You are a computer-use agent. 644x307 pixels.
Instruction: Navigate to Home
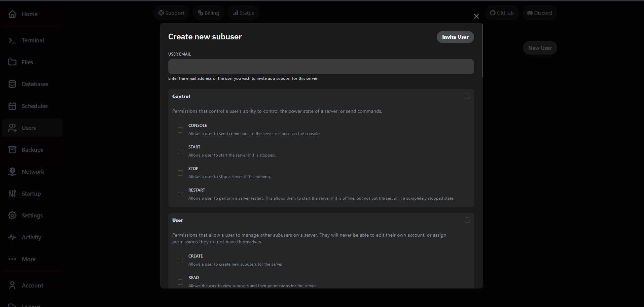coord(30,14)
